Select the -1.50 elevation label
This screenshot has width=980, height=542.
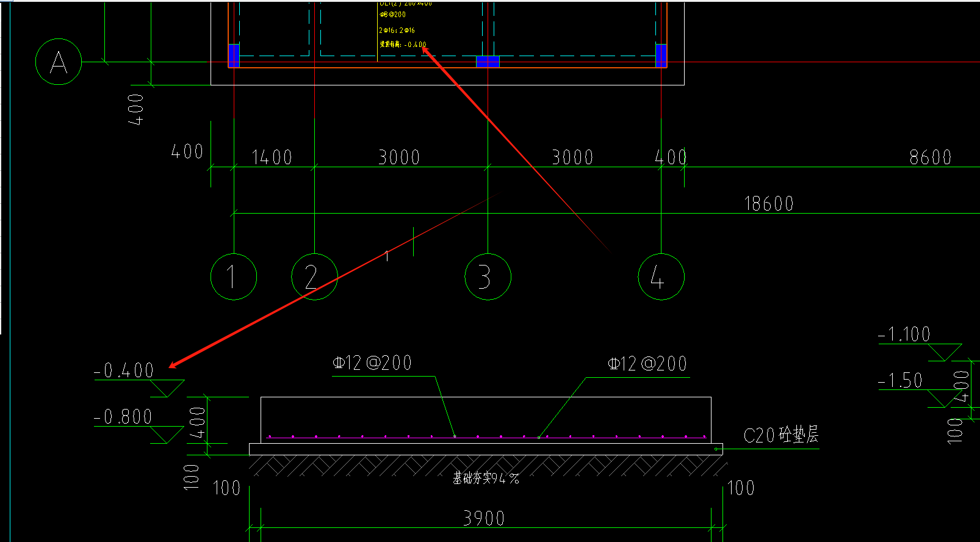click(900, 381)
